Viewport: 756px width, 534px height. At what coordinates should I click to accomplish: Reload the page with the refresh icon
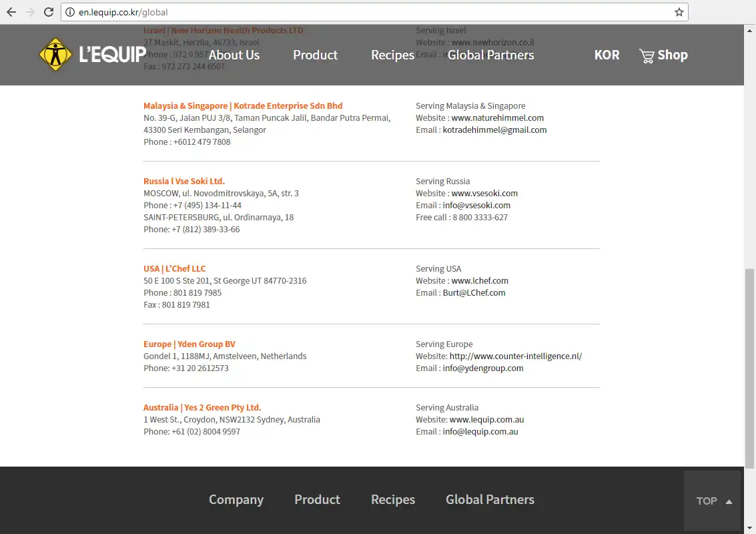coord(49,12)
